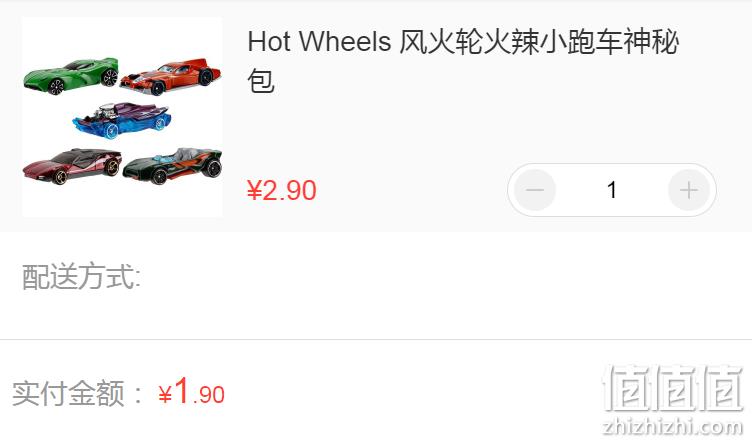Viewport: 752px width, 444px height.
Task: Increase quantity with the plus button
Action: point(689,190)
